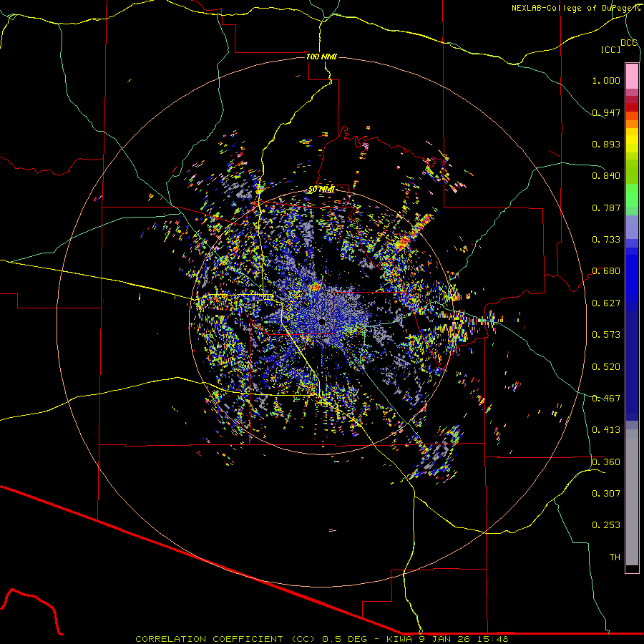Click the KIWA station identifier in the caption
Screen dimensions: 644x644
399,639
